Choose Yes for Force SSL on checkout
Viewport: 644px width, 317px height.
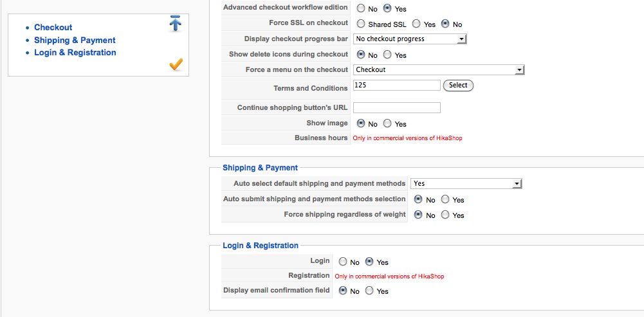(x=416, y=24)
